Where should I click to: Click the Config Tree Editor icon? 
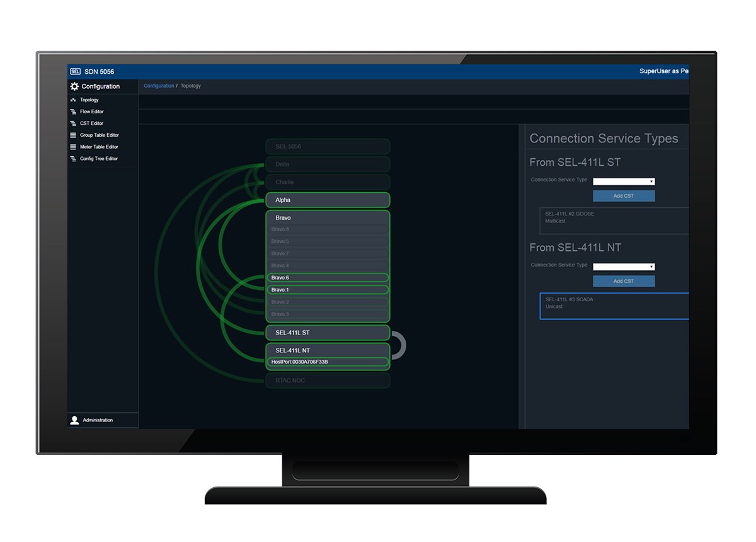coord(73,159)
